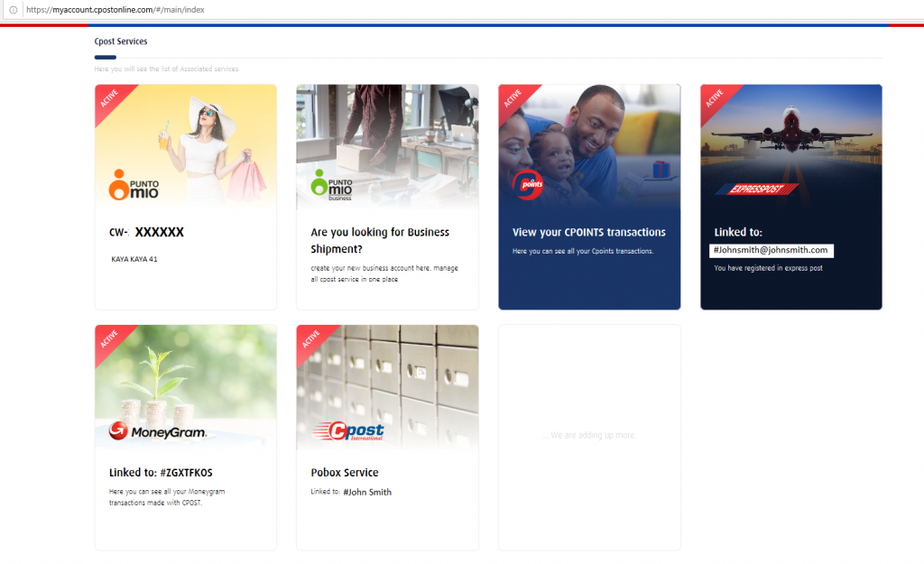The width and height of the screenshot is (924, 564).
Task: Click the Active ribbon on Expresspost card
Action: pyautogui.click(x=717, y=101)
